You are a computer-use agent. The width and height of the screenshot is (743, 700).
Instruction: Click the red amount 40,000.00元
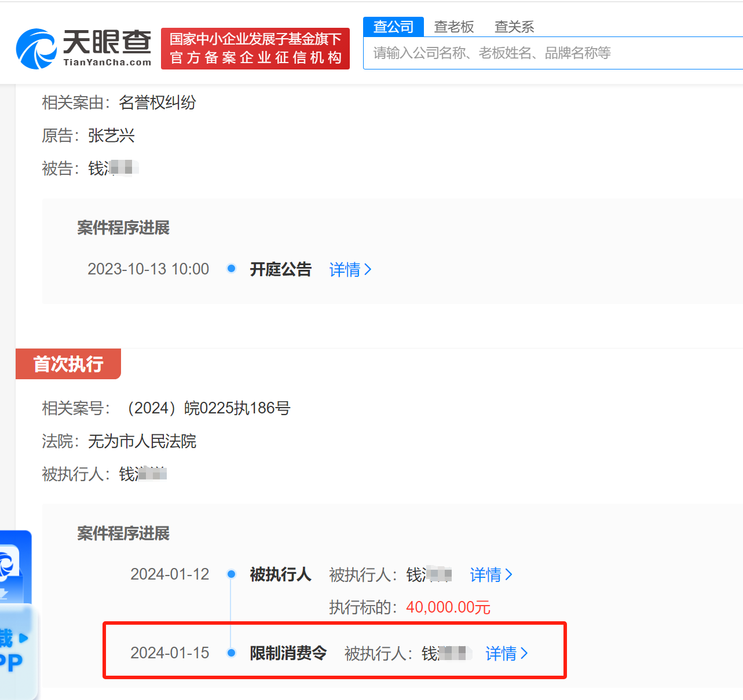(x=448, y=607)
